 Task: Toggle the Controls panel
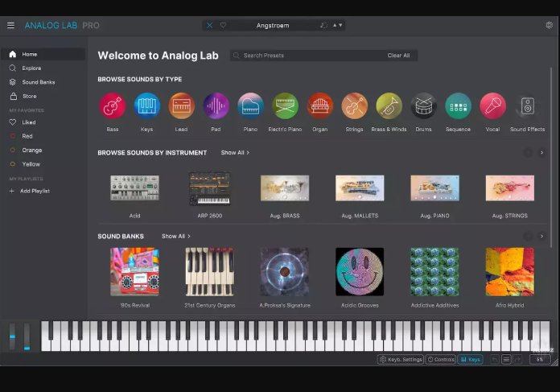(x=441, y=360)
